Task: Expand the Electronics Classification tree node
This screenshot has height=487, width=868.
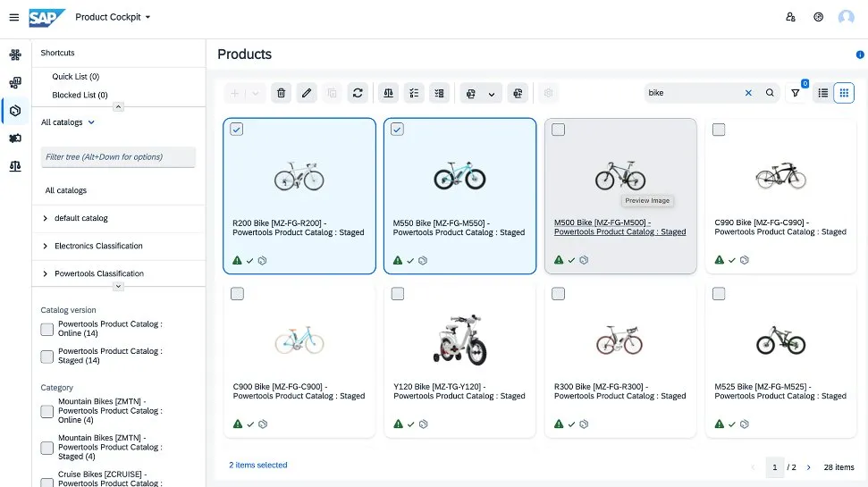Action: click(x=46, y=246)
